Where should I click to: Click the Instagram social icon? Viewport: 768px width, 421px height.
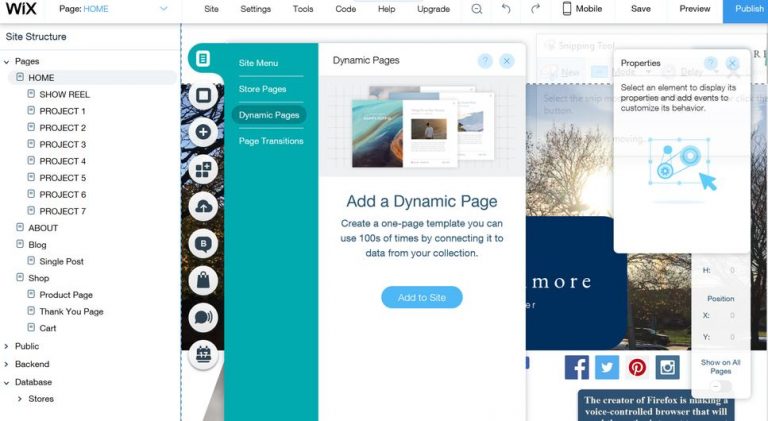667,367
